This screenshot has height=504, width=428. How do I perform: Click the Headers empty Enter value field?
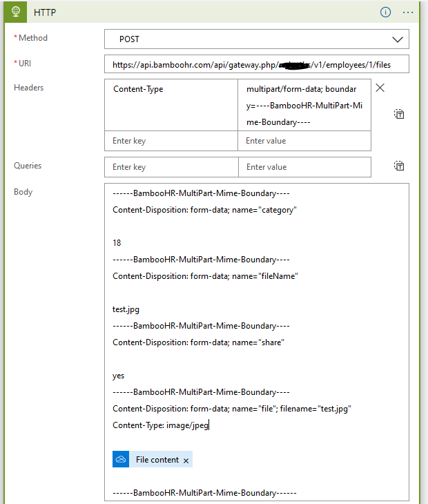pyautogui.click(x=304, y=141)
